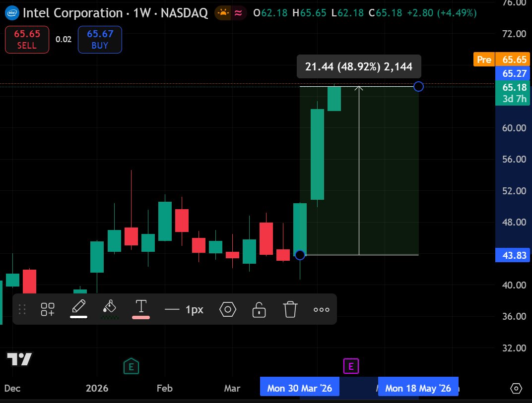
Task: Click the purple E earnings marker
Action: click(x=351, y=366)
